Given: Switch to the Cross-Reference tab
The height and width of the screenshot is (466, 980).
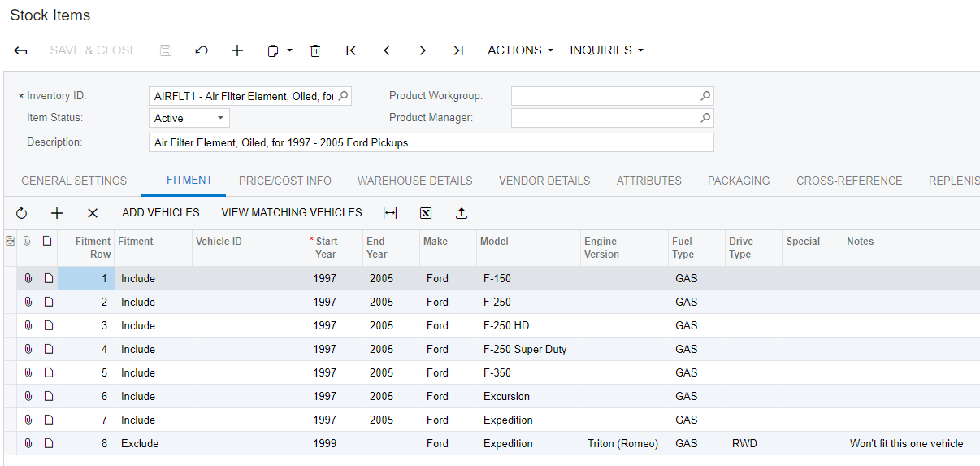Looking at the screenshot, I should pos(849,181).
